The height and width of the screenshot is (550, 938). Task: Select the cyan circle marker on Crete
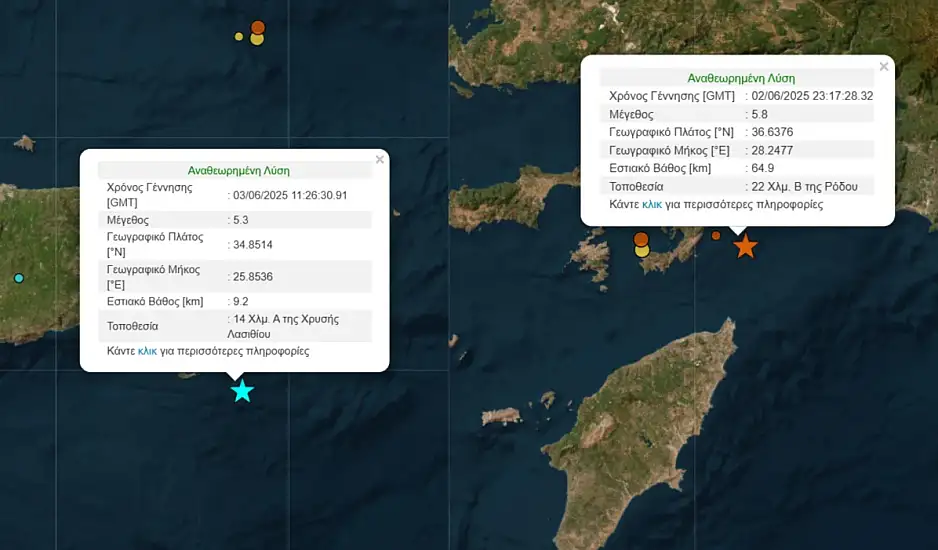click(x=18, y=278)
